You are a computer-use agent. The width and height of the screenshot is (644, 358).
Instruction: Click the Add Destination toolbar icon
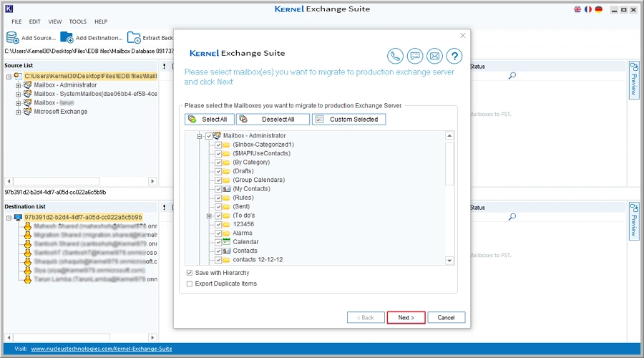tap(67, 37)
